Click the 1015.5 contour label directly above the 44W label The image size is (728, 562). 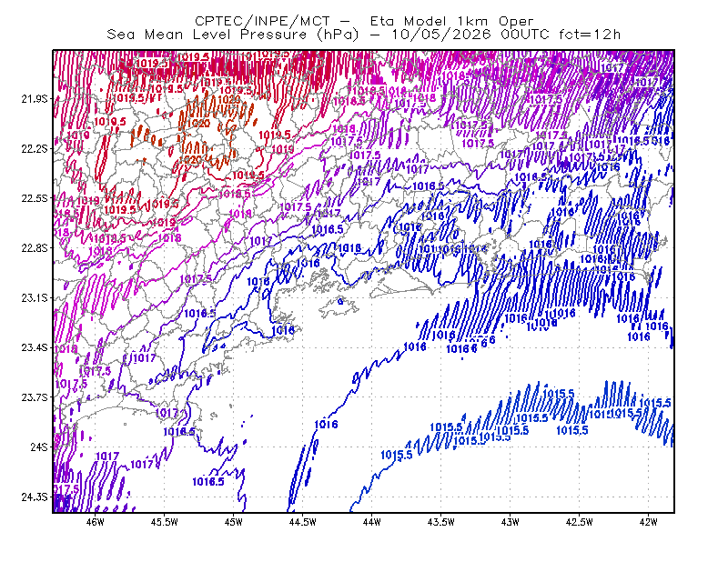pos(397,455)
